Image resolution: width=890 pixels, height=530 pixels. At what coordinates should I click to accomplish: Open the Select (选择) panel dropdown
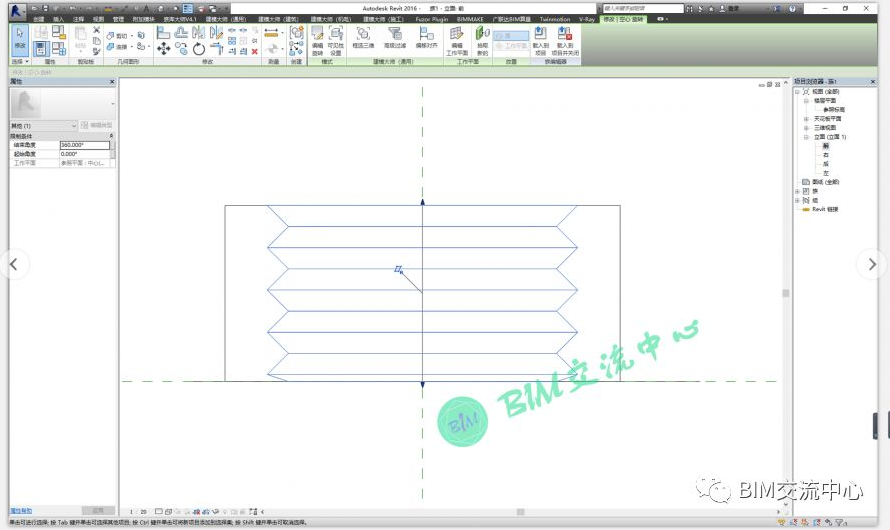pos(20,61)
